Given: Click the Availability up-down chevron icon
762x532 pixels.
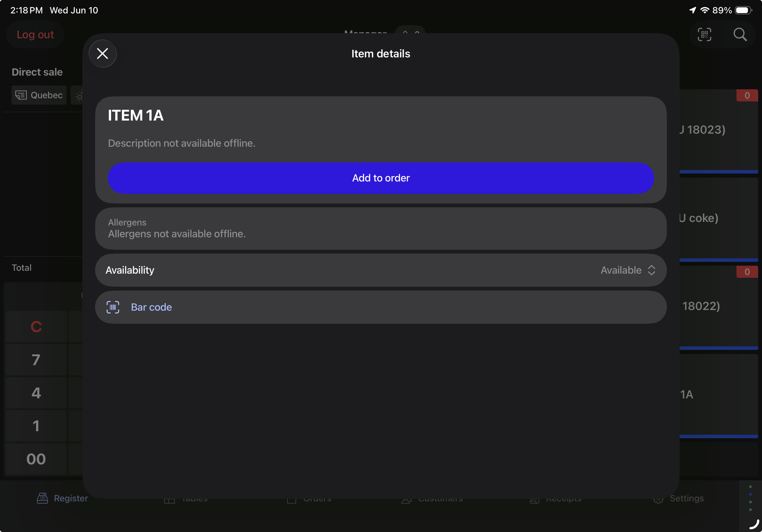Looking at the screenshot, I should click(x=652, y=270).
